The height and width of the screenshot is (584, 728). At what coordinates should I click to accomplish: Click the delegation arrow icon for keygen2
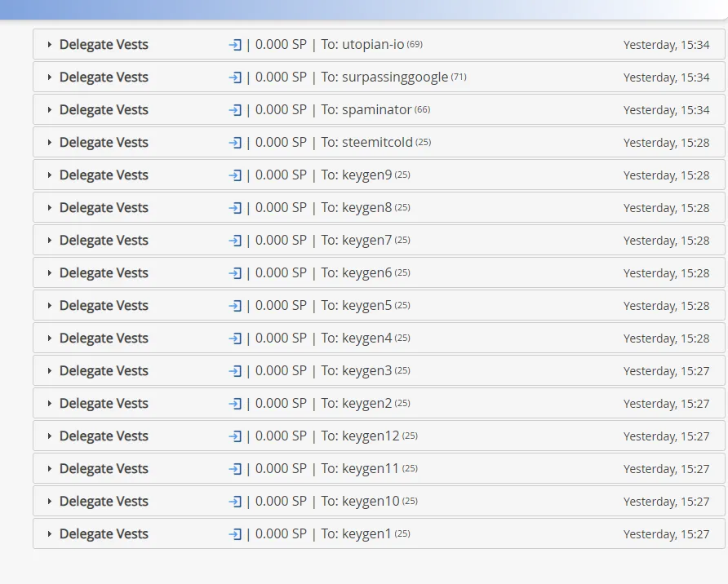235,404
